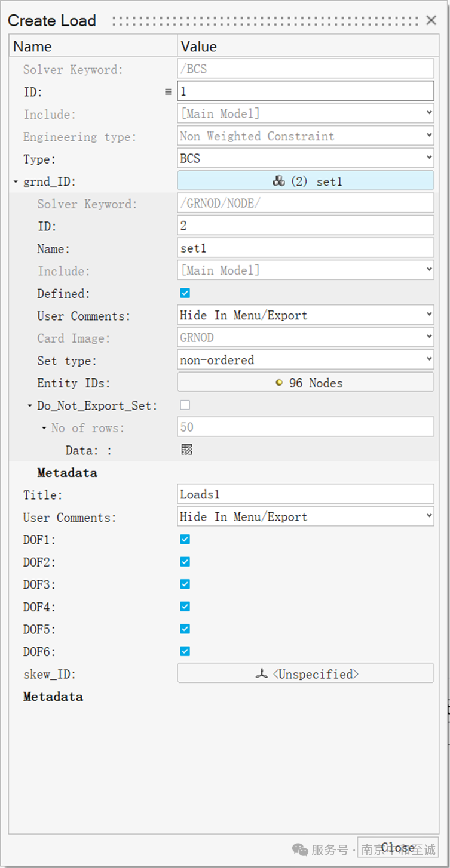Click the yellow node icon in Entity IDs

pos(278,383)
